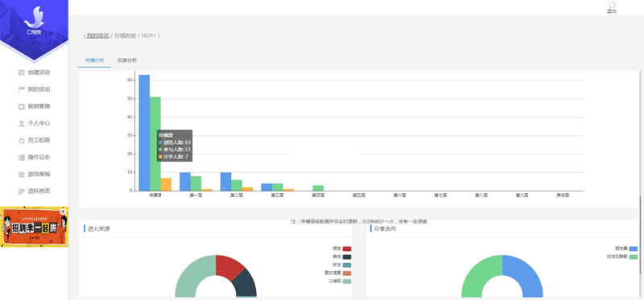Close the orange recruitment ad banner
The height and width of the screenshot is (300, 644).
[x=63, y=212]
